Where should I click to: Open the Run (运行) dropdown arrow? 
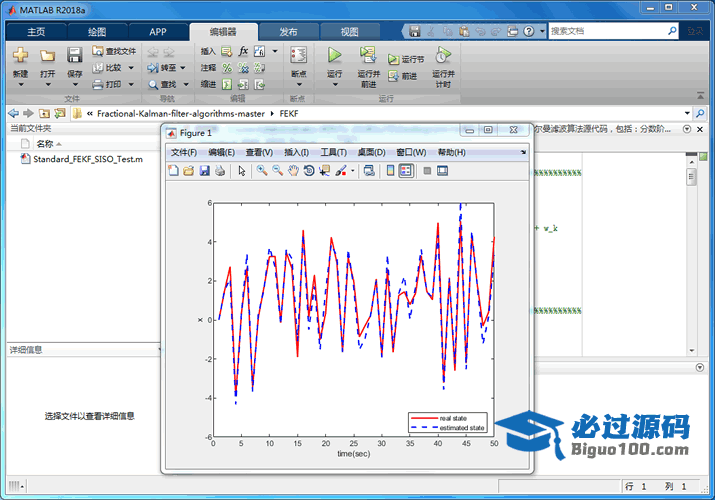pos(335,84)
